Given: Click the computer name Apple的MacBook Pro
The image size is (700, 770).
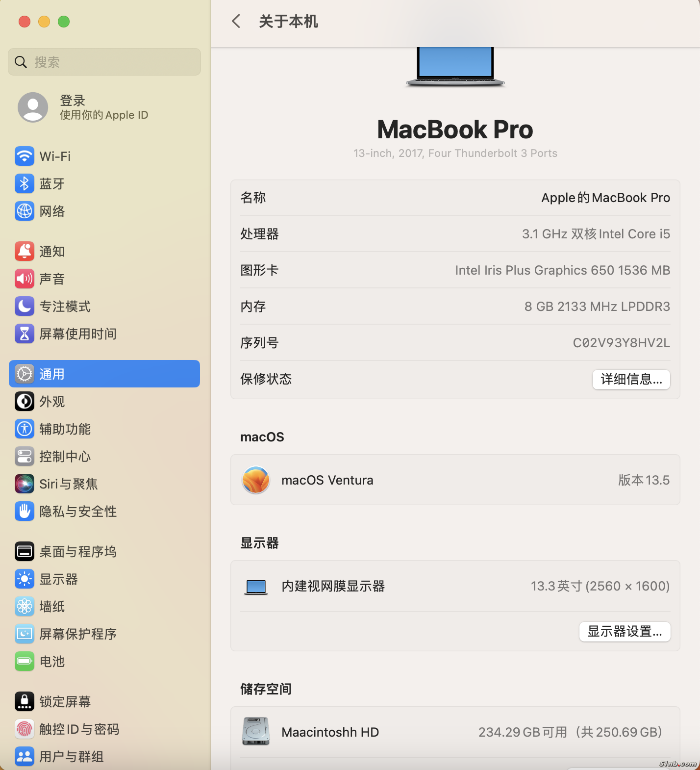Looking at the screenshot, I should coord(605,198).
